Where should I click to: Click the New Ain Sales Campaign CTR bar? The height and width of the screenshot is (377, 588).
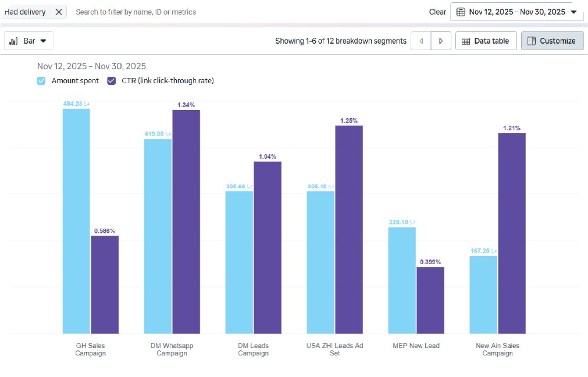[512, 233]
